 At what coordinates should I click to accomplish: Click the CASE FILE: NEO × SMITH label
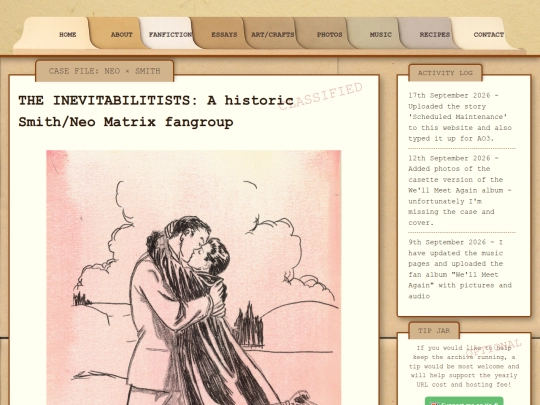pos(104,71)
